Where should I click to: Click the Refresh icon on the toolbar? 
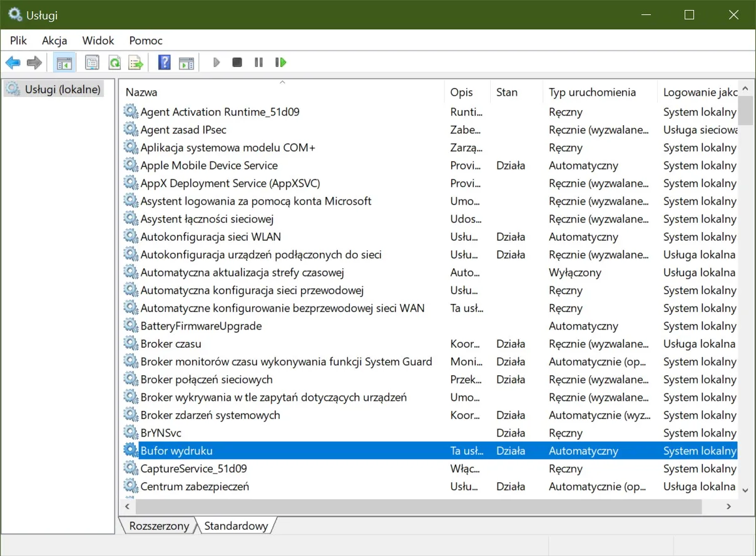click(x=114, y=62)
